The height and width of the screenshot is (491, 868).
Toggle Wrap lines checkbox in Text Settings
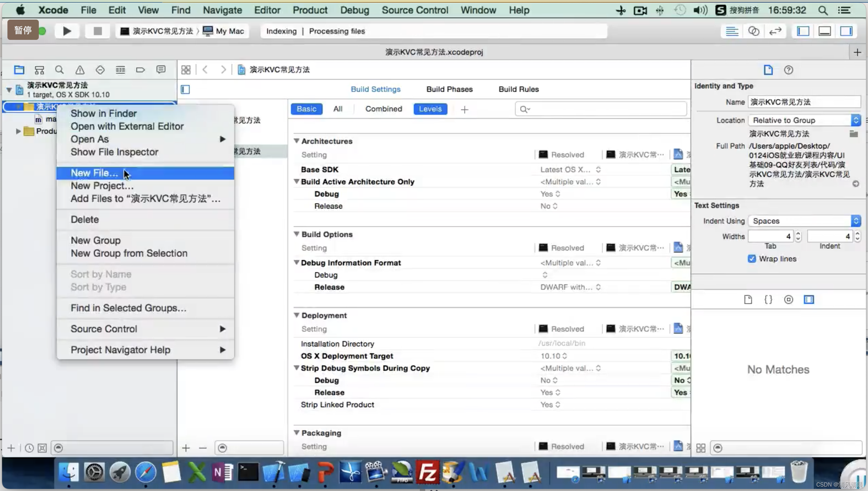tap(752, 258)
